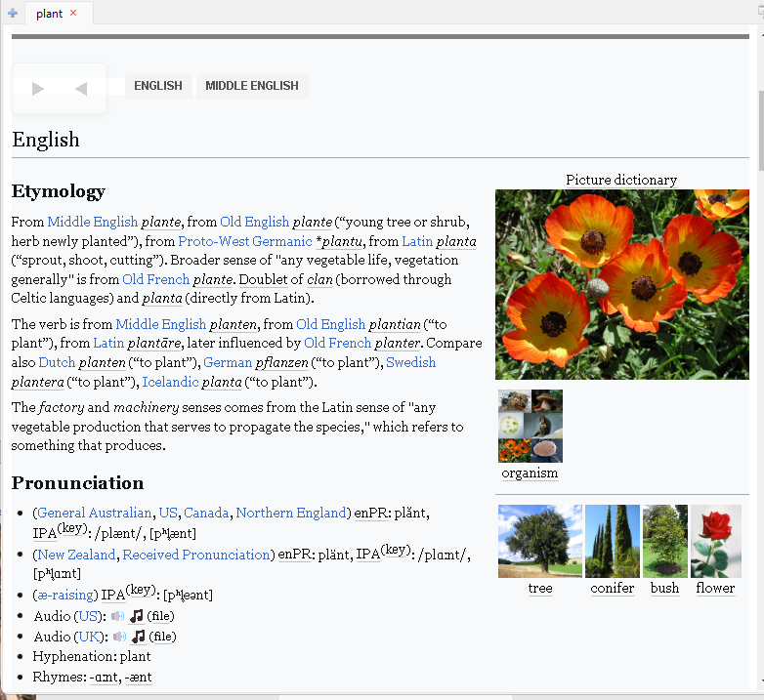The image size is (764, 700).
Task: Click the music note icon for US audio
Action: pyautogui.click(x=137, y=616)
